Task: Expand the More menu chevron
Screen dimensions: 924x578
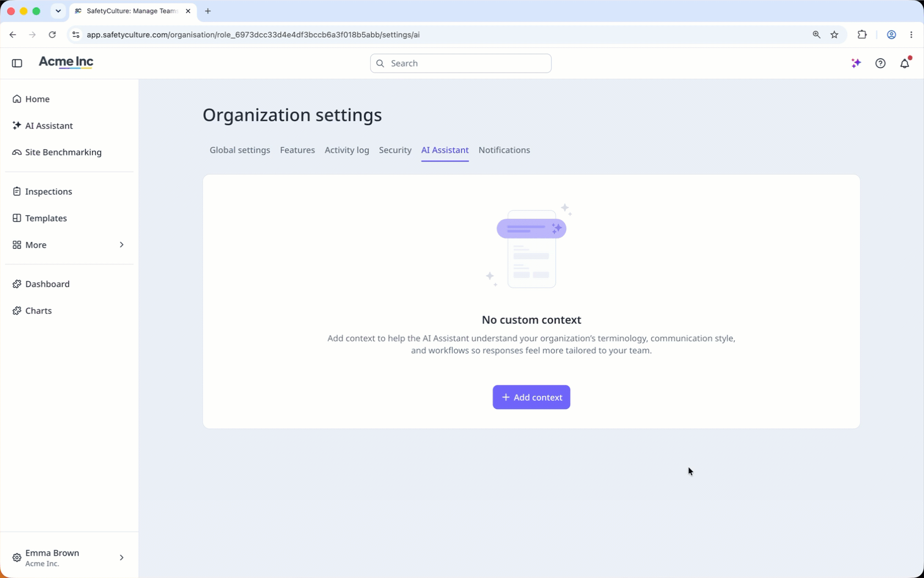Action: coord(122,245)
